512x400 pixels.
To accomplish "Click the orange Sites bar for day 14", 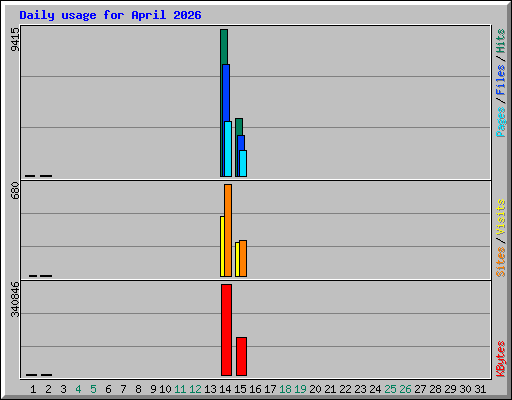I will (x=228, y=230).
